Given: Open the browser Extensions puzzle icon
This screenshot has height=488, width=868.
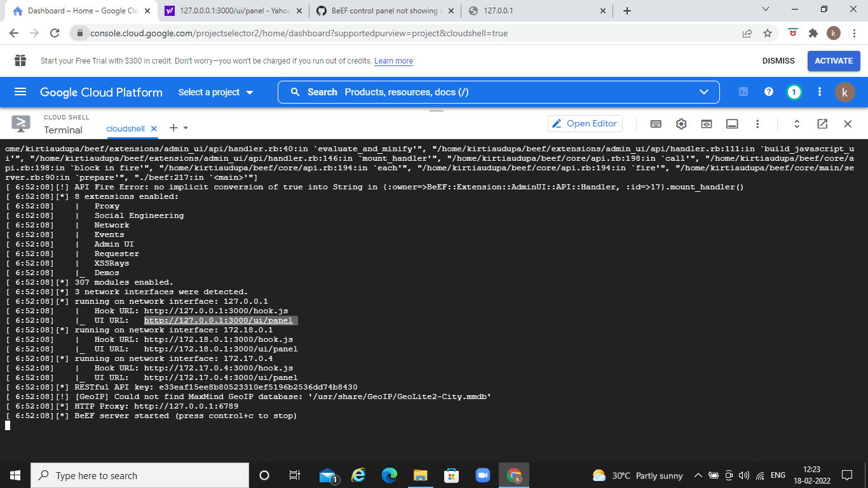Looking at the screenshot, I should (813, 32).
